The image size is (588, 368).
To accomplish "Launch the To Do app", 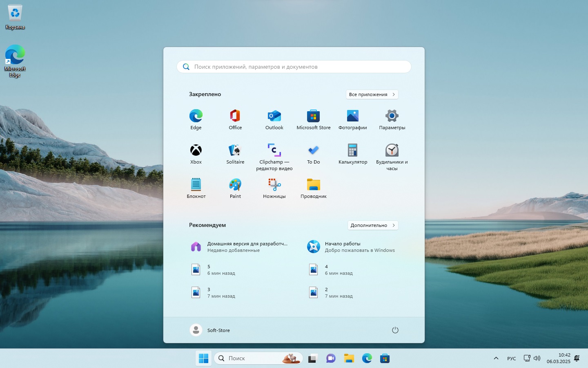I will click(314, 154).
